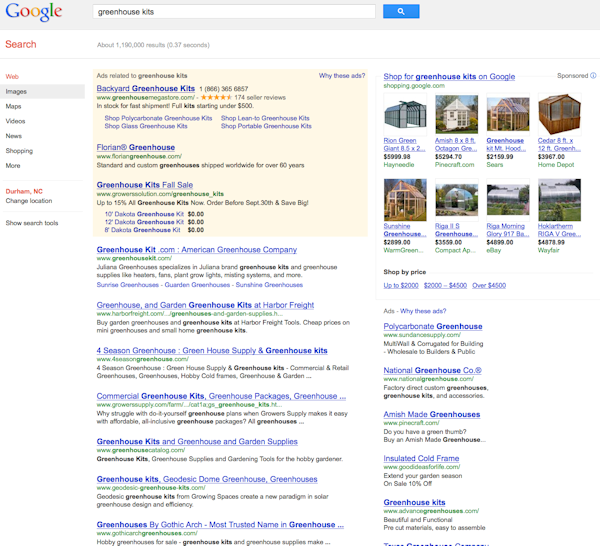The image size is (600, 546).
Task: Open the American Greenhouse Company result
Action: pos(197,250)
